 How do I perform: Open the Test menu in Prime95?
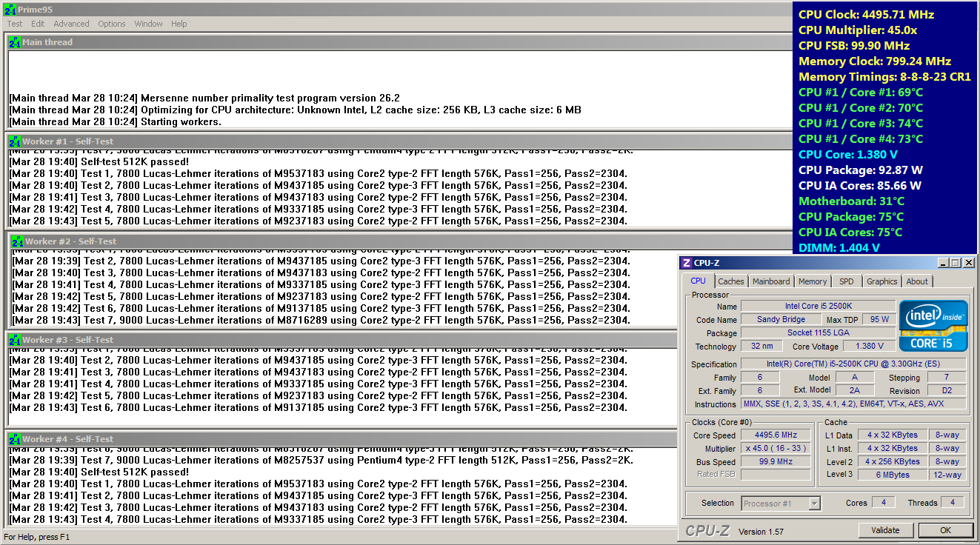pyautogui.click(x=15, y=24)
